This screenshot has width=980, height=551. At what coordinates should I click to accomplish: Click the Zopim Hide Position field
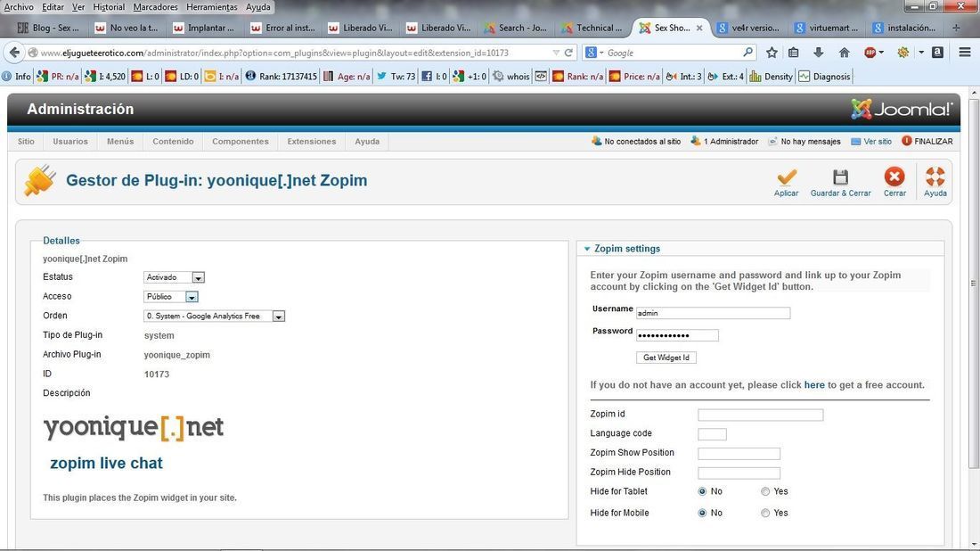[x=739, y=473]
